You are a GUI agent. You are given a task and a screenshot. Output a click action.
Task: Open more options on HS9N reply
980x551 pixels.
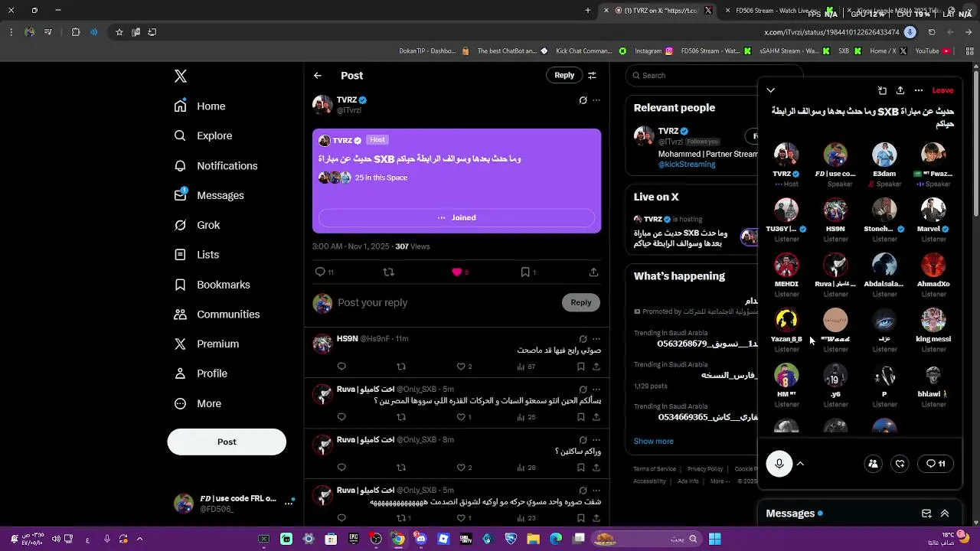596,339
